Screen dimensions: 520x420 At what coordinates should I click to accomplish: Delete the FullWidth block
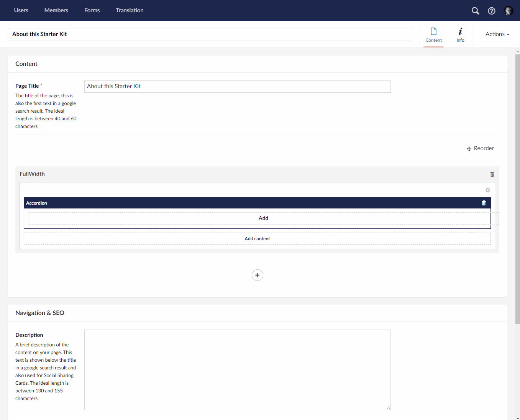coord(492,174)
